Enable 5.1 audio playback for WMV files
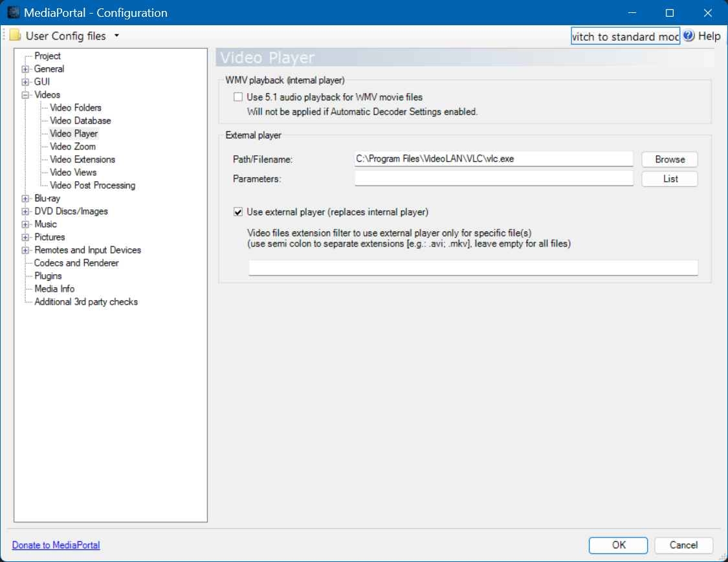The height and width of the screenshot is (562, 728). (x=238, y=98)
